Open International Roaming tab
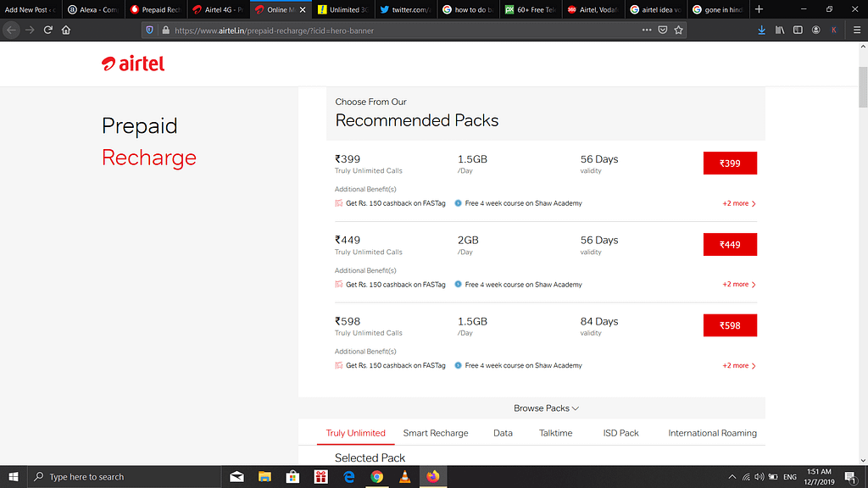This screenshot has height=488, width=868. 712,433
